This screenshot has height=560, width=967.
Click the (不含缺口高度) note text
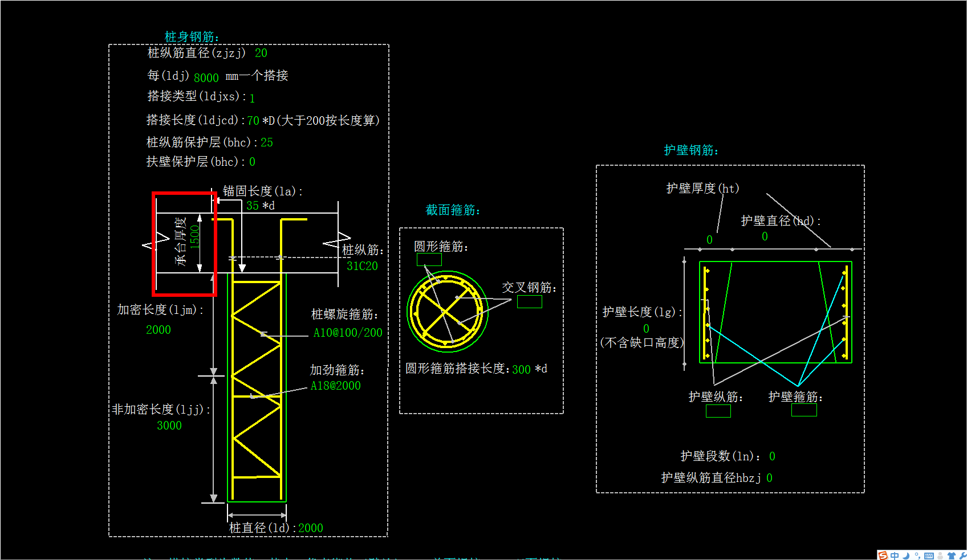[641, 343]
